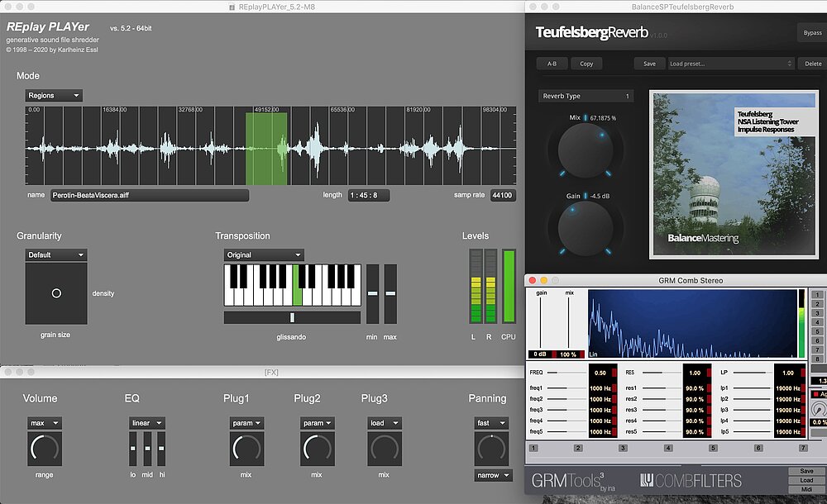
Task: Click the Teufelsberg Reverb Mix knob
Action: point(585,150)
